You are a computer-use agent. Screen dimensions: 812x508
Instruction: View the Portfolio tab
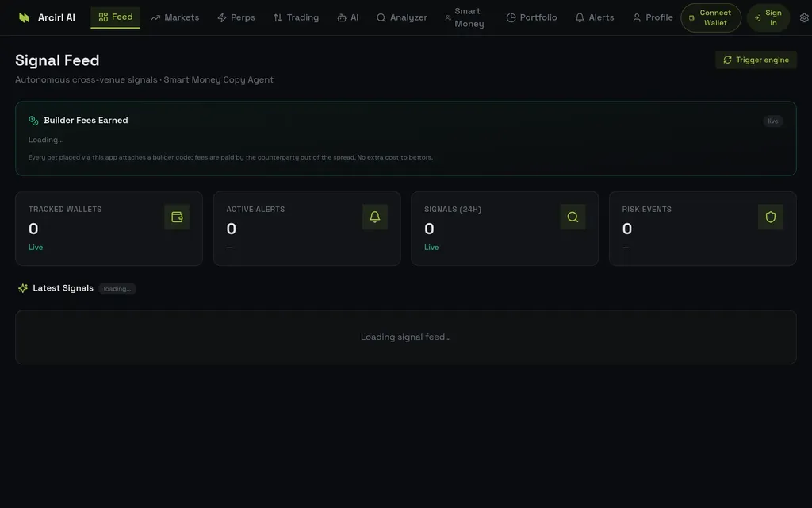click(x=532, y=17)
